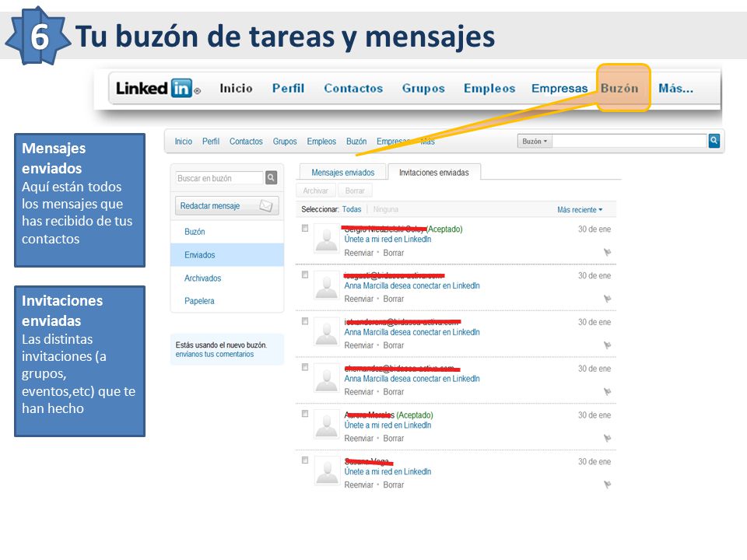The width and height of the screenshot is (747, 560).
Task: Open Más... in the enlarged navigation bar
Action: pos(675,88)
